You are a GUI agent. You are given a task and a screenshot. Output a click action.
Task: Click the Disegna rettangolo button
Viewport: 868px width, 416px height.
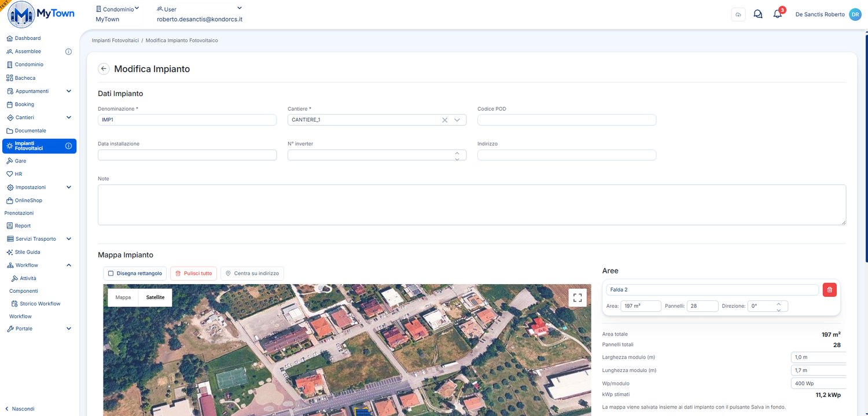[135, 273]
